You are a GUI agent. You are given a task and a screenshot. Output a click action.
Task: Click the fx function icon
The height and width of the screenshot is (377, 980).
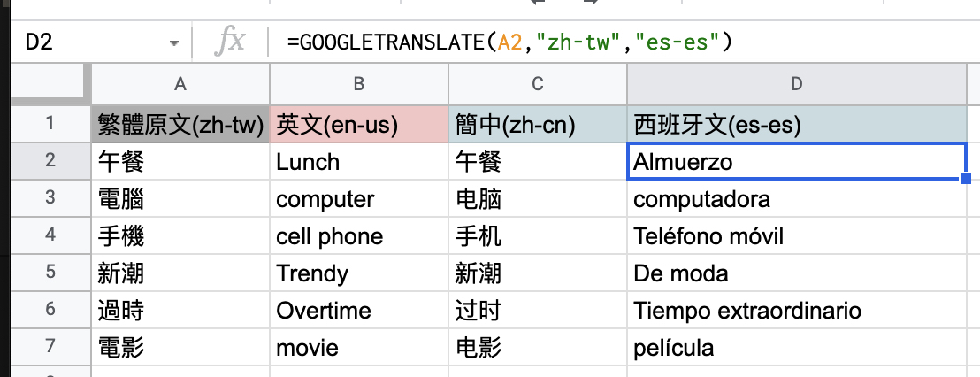[231, 42]
